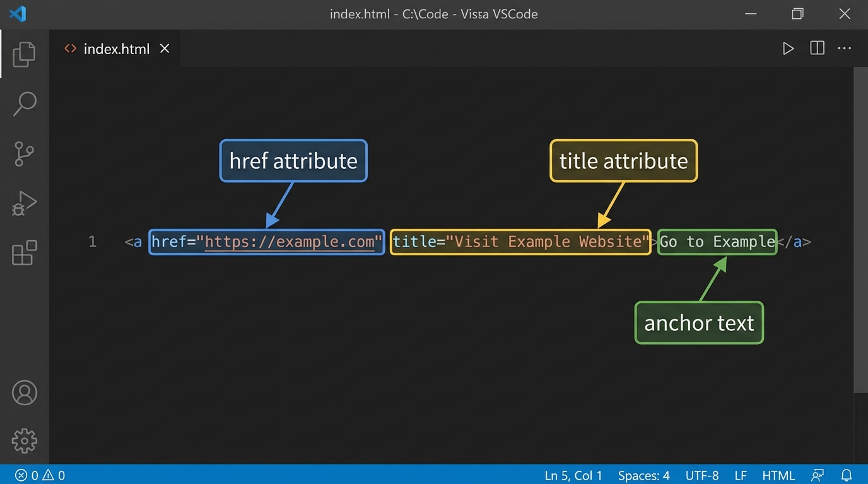Split the editor window

click(816, 48)
